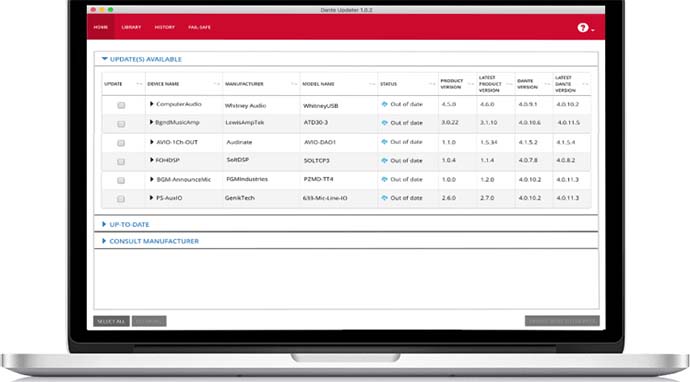Screen dimensions: 690x382
Task: Sort by the Update column arrows
Action: pos(139,84)
